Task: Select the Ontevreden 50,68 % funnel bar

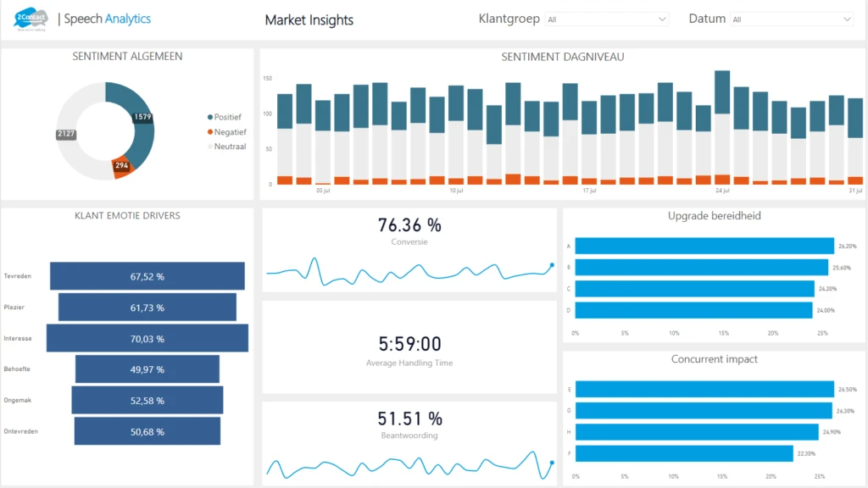Action: point(147,431)
